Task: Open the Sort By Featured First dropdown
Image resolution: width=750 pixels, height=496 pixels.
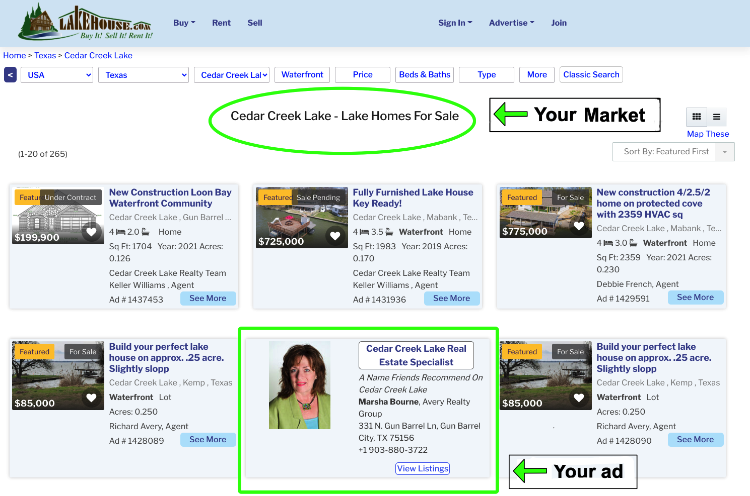Action: [673, 152]
